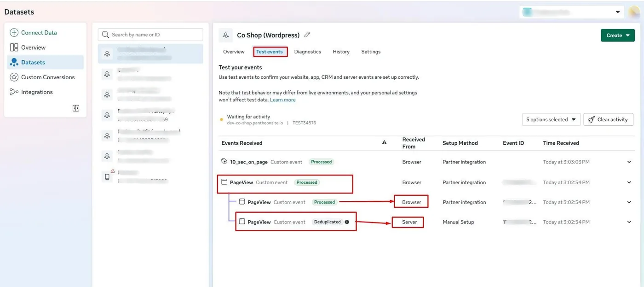644x287 pixels.
Task: Select the first dataset list icon
Action: pos(107,54)
